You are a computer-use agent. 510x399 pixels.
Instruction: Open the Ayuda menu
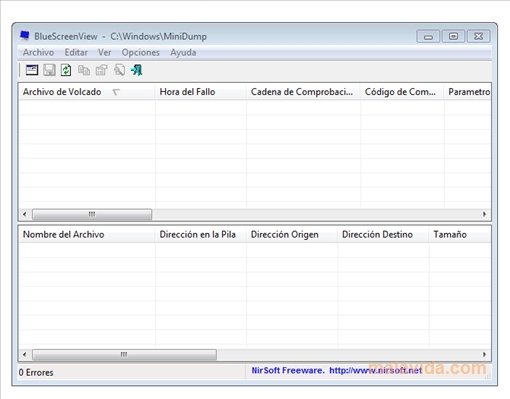183,52
